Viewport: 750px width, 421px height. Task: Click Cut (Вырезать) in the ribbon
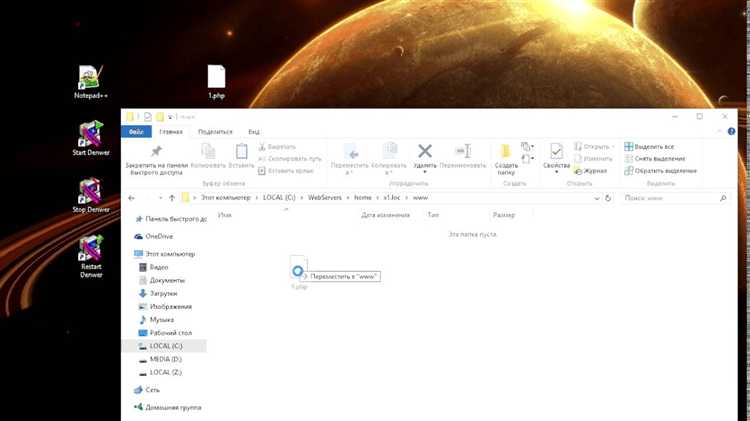[277, 147]
